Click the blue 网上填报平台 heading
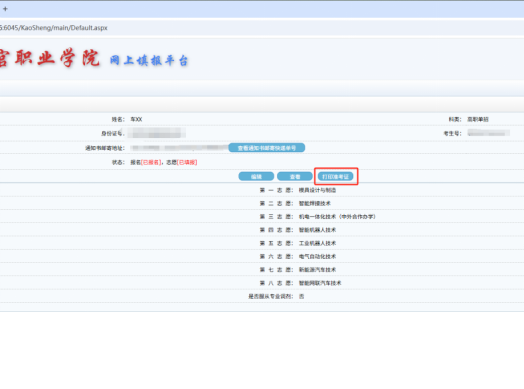The width and height of the screenshot is (524, 389). pyautogui.click(x=149, y=60)
